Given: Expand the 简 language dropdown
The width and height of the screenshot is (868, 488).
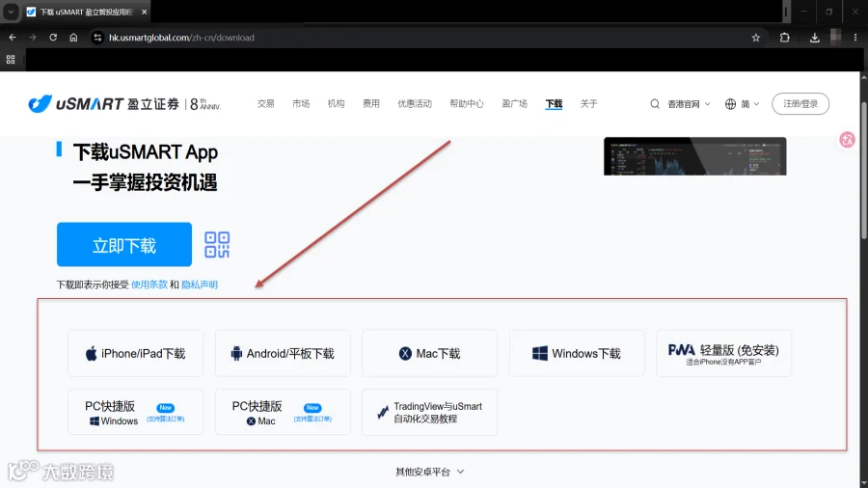Looking at the screenshot, I should pyautogui.click(x=743, y=104).
